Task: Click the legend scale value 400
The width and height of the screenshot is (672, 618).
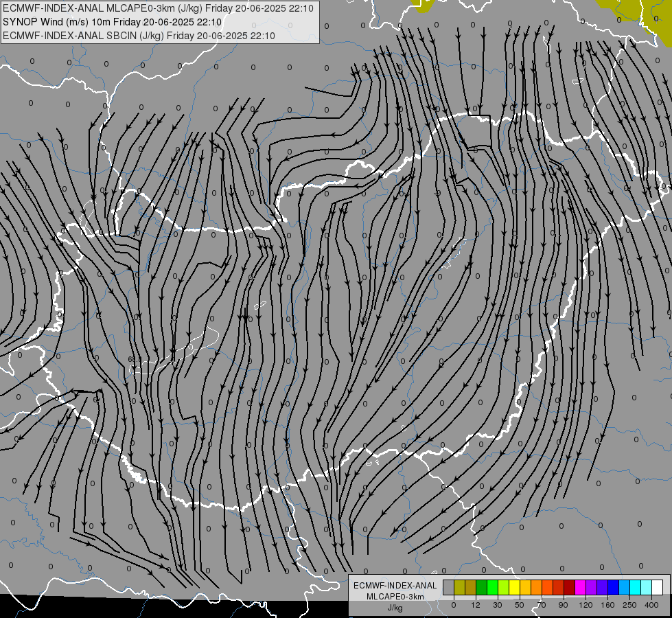Action: coord(651,605)
